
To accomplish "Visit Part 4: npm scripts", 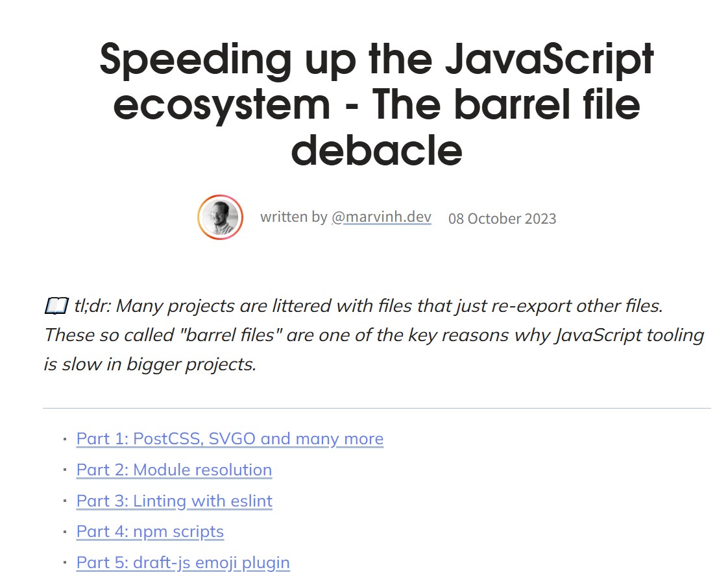I will tap(150, 532).
